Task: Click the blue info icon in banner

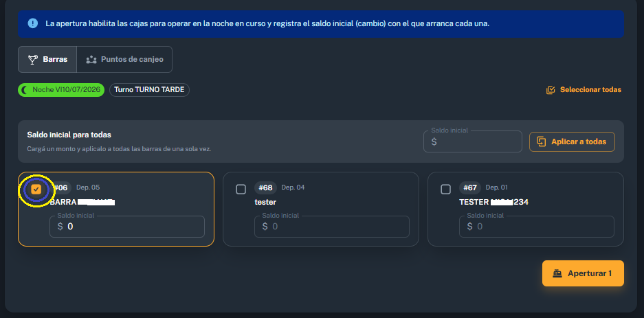Action: tap(33, 23)
